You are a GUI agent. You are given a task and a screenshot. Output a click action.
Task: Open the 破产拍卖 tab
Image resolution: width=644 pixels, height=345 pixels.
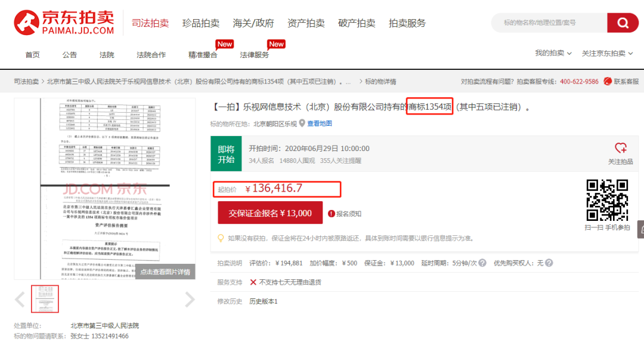coord(357,23)
